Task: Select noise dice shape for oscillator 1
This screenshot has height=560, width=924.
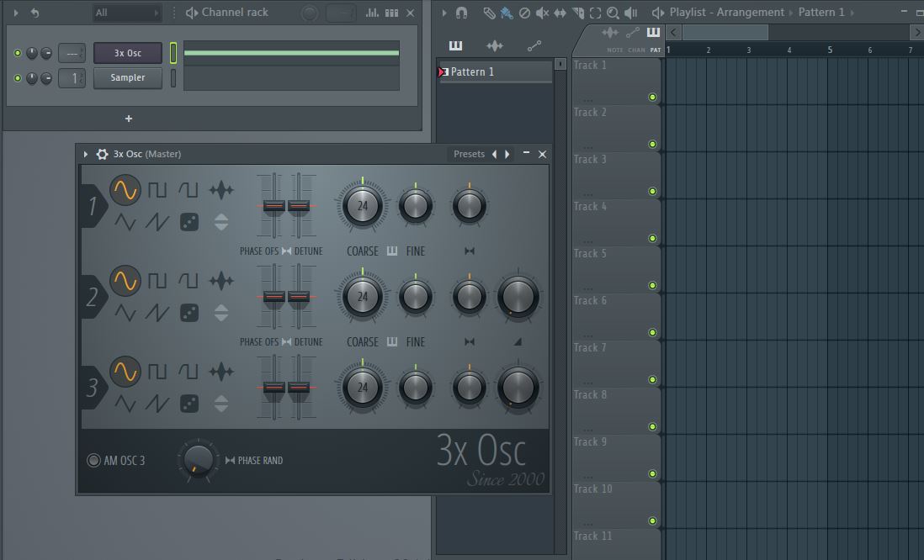Action: 189,222
